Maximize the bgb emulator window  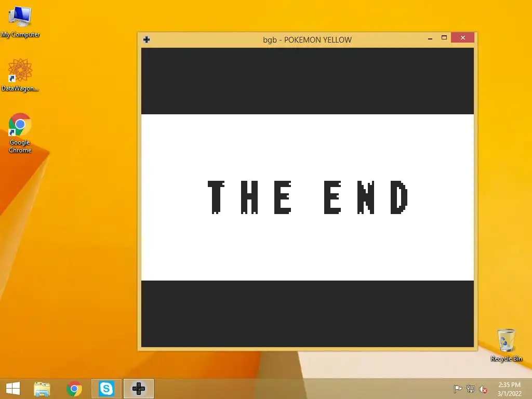pyautogui.click(x=444, y=37)
